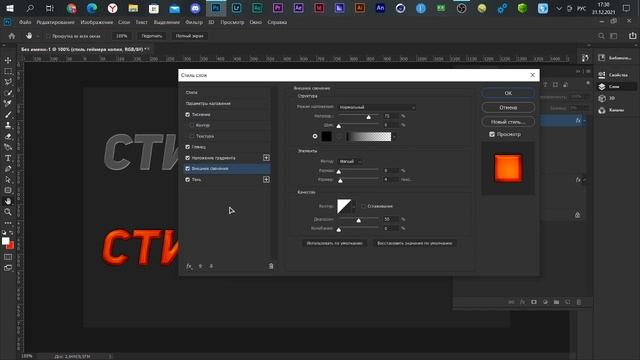The width and height of the screenshot is (640, 360).
Task: Select the Type tool
Action: [x=8, y=158]
